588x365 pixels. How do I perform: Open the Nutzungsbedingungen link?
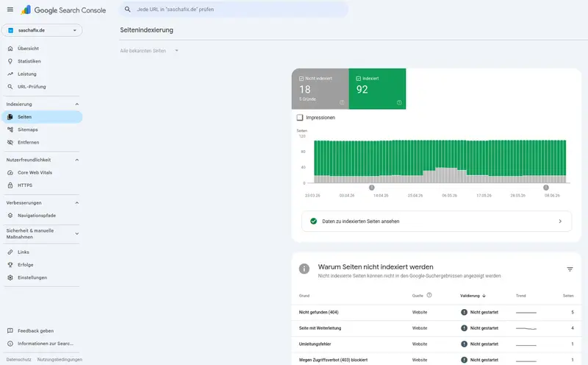pos(60,359)
